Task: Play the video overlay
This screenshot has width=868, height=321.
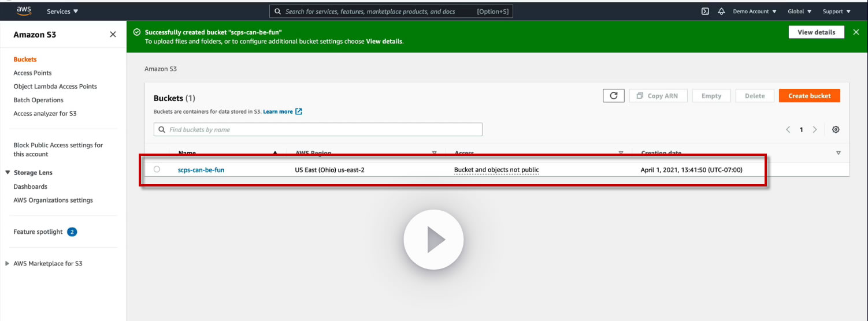Action: click(x=433, y=240)
